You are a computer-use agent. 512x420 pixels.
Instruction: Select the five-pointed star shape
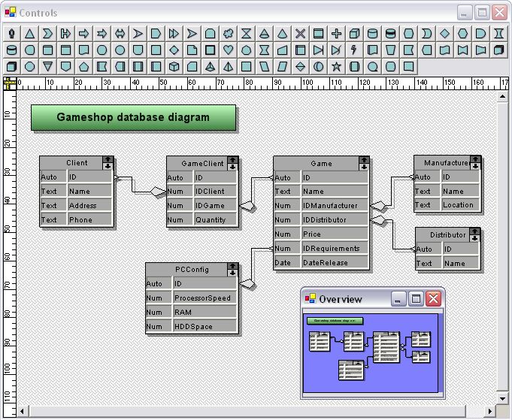[337, 67]
